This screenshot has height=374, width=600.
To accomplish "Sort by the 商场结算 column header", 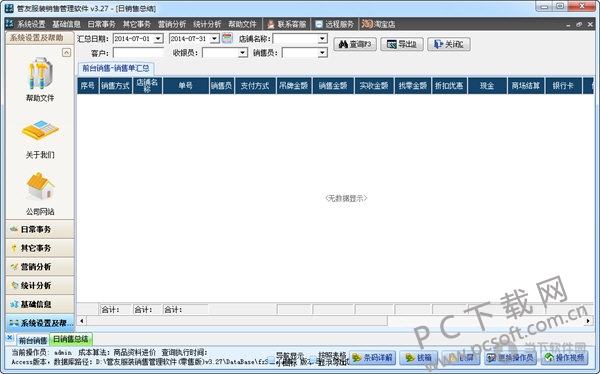I will tap(526, 86).
